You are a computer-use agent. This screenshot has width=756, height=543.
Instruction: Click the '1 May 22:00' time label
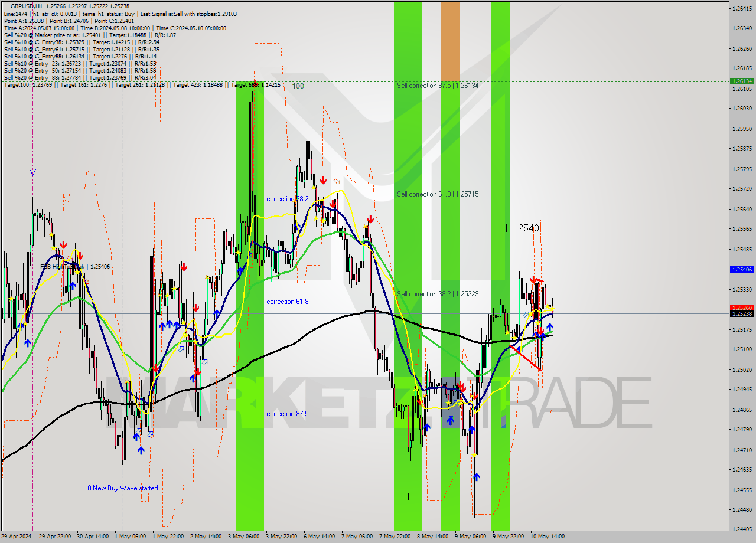coord(168,537)
